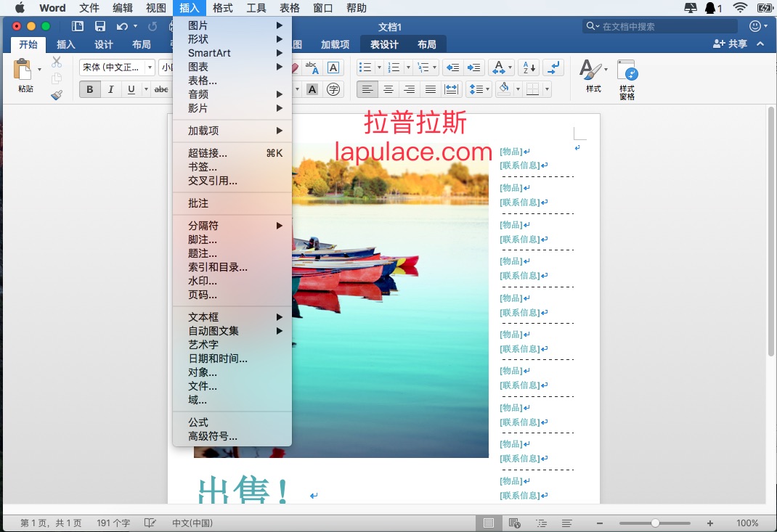Click the zoom slider handle
The image size is (777, 532).
655,523
